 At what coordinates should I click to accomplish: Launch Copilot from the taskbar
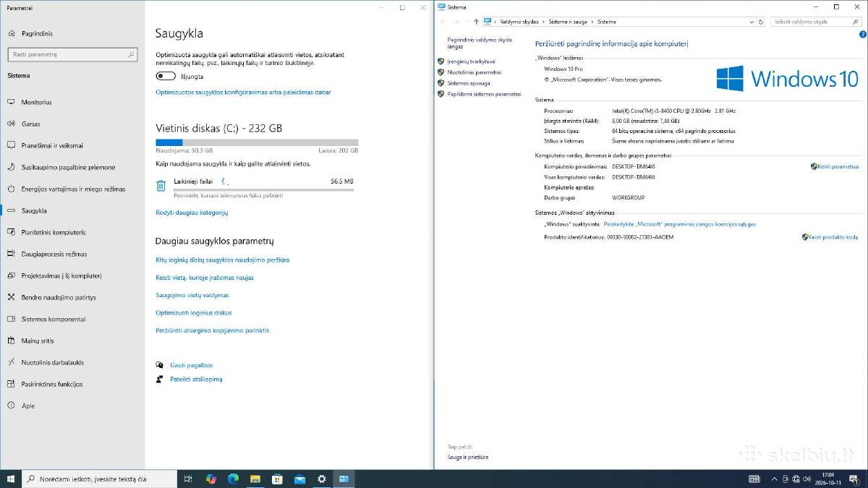[x=211, y=479]
